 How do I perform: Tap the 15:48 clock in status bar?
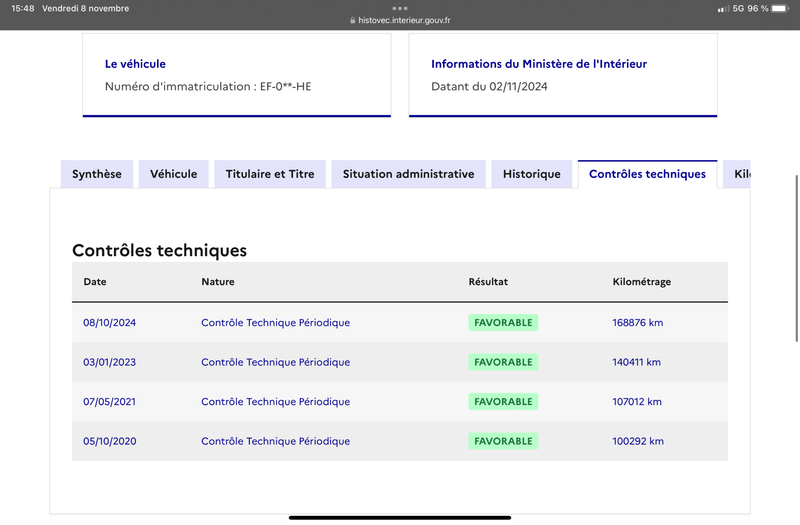click(22, 8)
